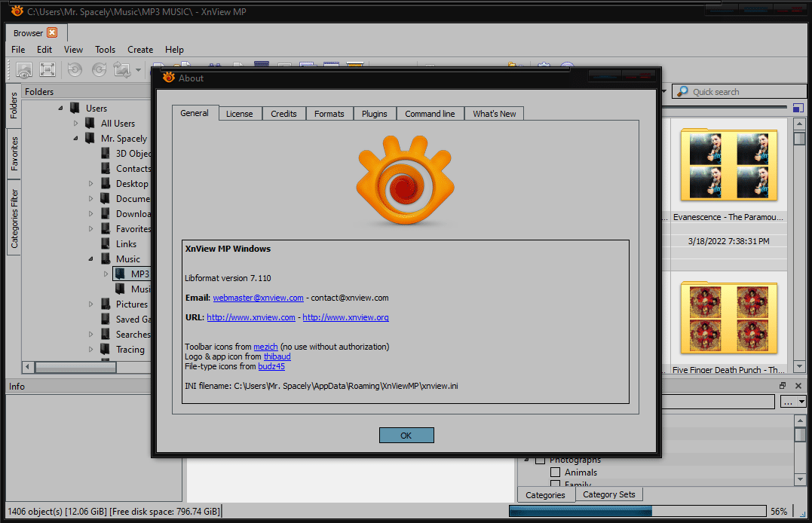The width and height of the screenshot is (812, 523).
Task: Click the View image toolbar icon
Action: pos(24,69)
